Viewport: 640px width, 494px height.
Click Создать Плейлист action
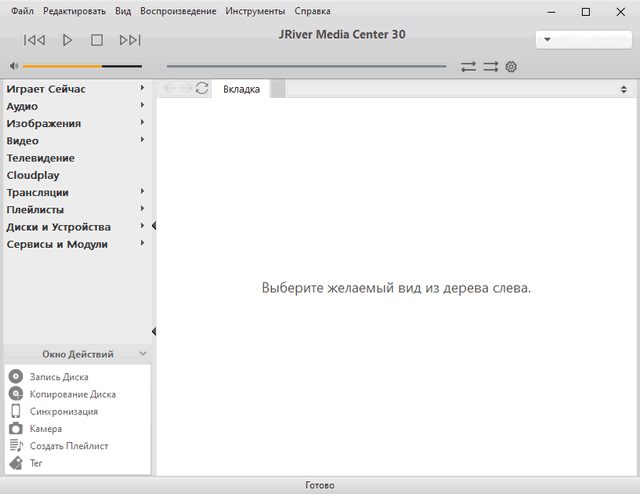[x=69, y=446]
